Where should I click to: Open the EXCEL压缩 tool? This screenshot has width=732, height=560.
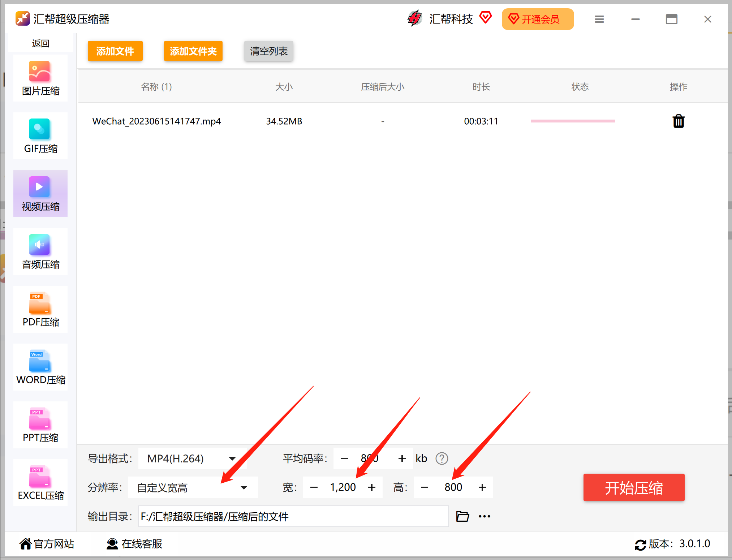coord(40,483)
